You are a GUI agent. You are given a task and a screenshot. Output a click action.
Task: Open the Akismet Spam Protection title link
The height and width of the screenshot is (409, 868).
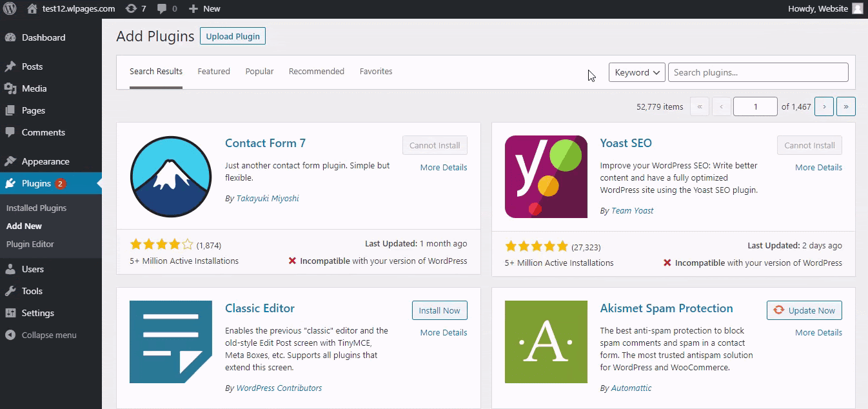tap(667, 308)
